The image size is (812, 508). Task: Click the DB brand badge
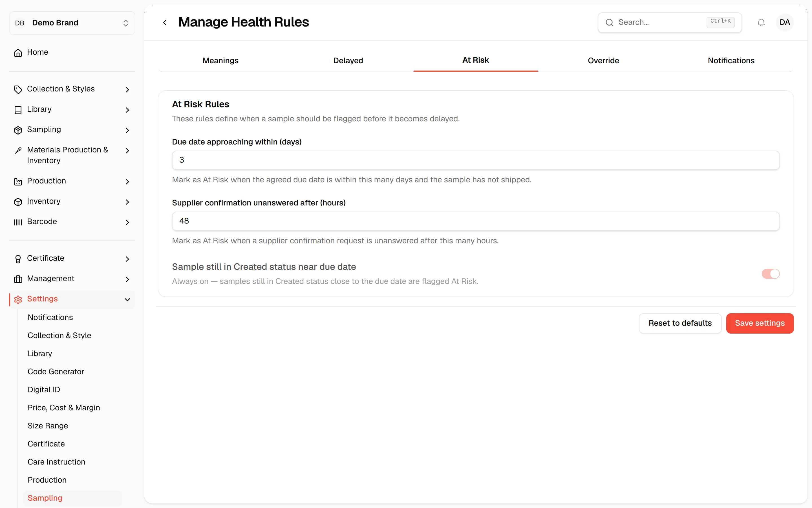coord(20,23)
